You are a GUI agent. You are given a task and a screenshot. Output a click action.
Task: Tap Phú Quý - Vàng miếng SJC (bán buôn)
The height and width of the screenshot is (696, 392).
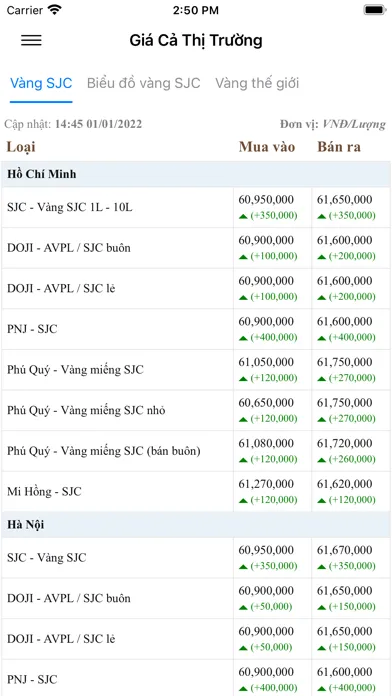103,451
